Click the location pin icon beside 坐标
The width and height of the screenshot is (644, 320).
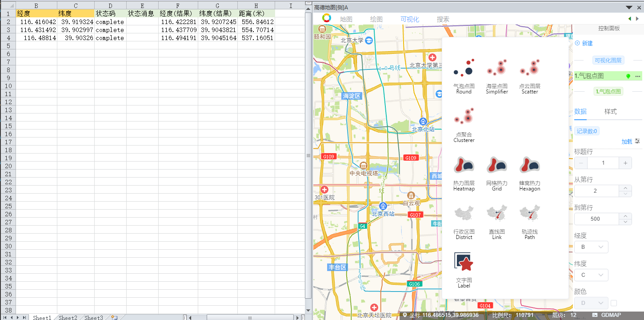405,315
